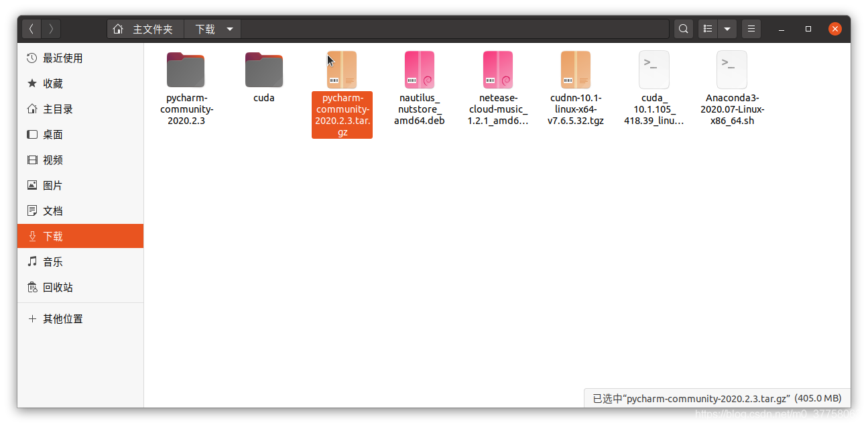Select the cuda_10.1.105 script file icon
Image resolution: width=868 pixels, height=427 pixels.
[x=654, y=70]
